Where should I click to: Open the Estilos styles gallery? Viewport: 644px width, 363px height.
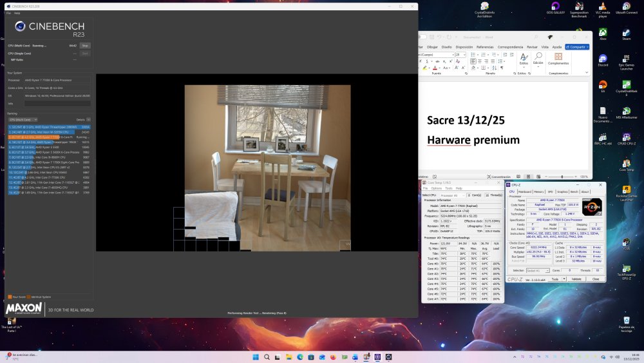524,60
